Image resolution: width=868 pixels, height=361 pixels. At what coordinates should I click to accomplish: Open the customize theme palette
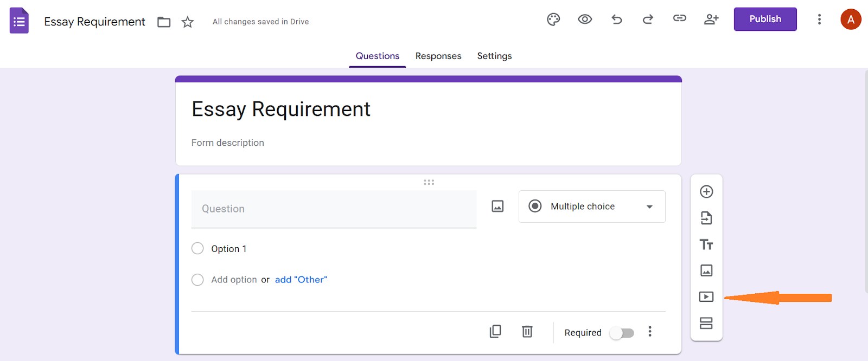(x=553, y=20)
